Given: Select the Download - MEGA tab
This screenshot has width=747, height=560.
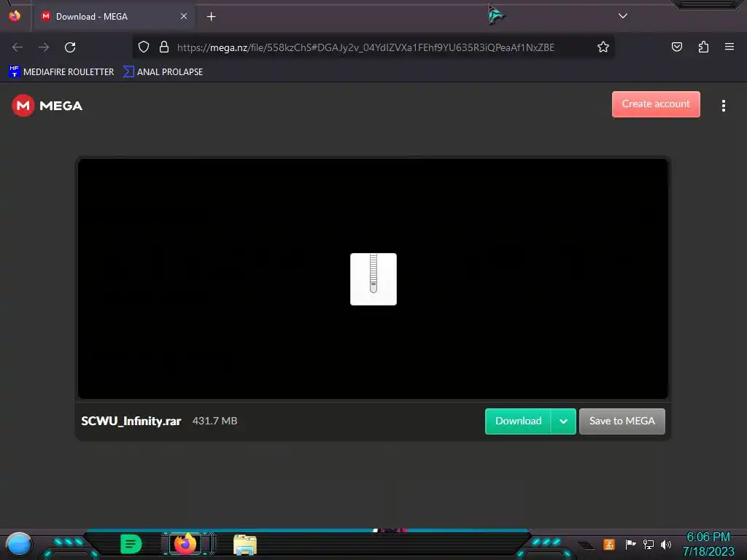Looking at the screenshot, I should [113, 17].
